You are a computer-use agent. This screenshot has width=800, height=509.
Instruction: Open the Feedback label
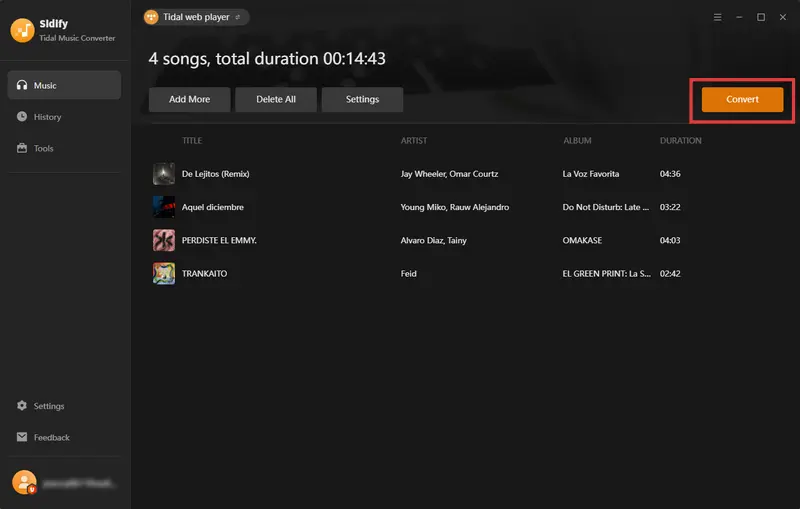(52, 438)
